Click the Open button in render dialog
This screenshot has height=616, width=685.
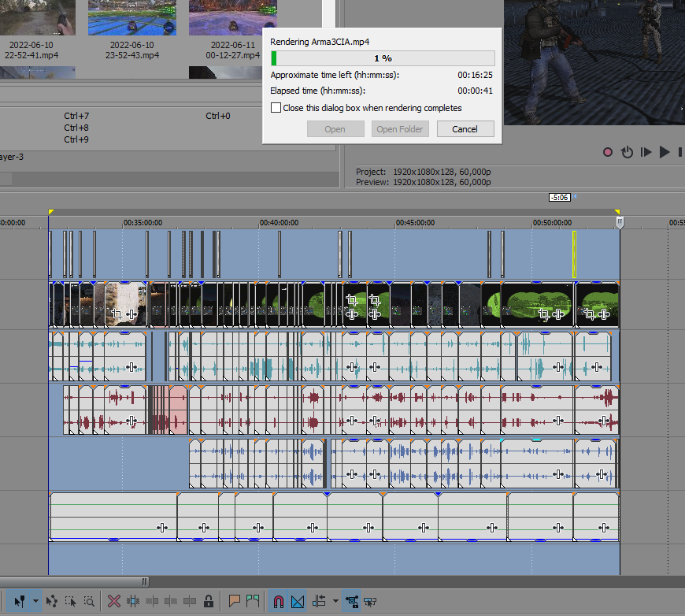(335, 129)
